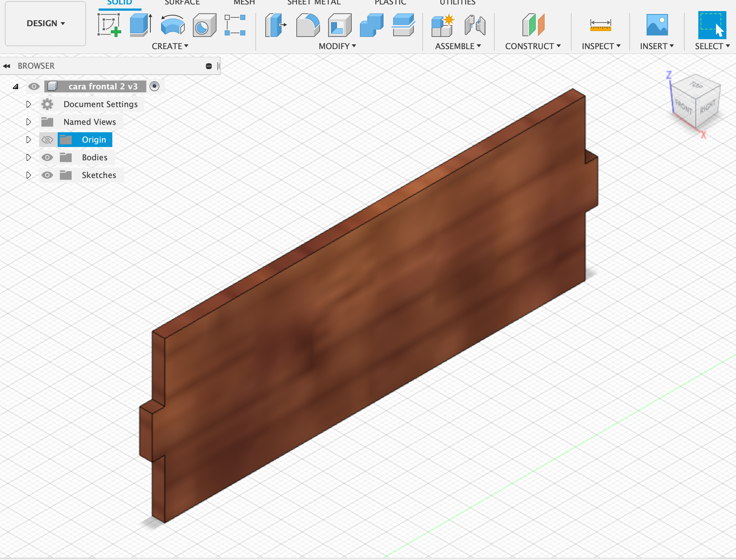Select the Combine tool icon
The image size is (736, 560).
tap(371, 25)
